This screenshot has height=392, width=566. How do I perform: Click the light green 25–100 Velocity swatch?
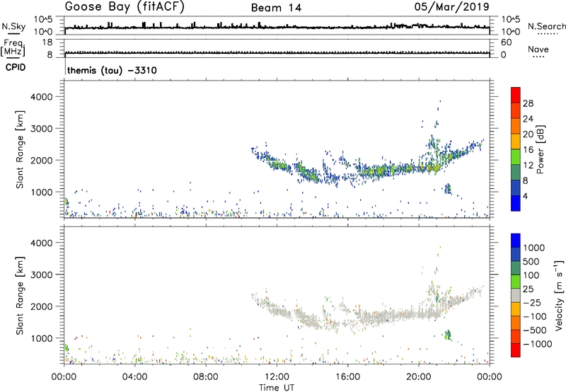pos(516,282)
